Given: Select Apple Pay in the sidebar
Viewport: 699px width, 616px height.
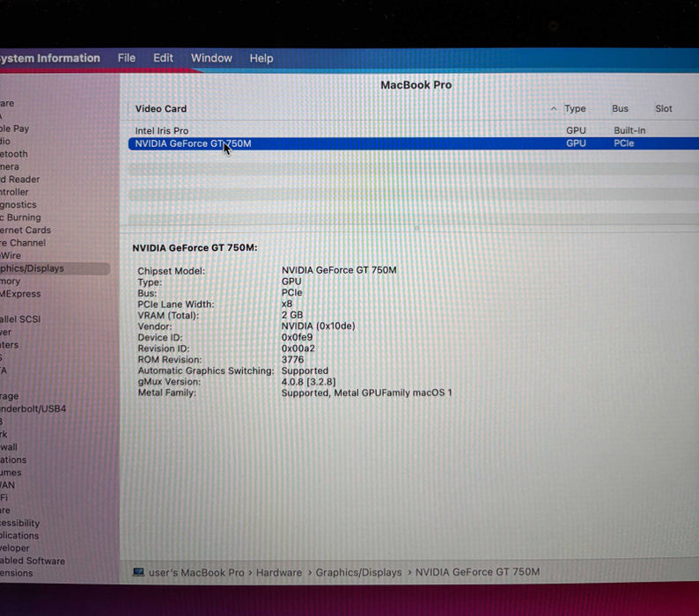Looking at the screenshot, I should pyautogui.click(x=14, y=128).
